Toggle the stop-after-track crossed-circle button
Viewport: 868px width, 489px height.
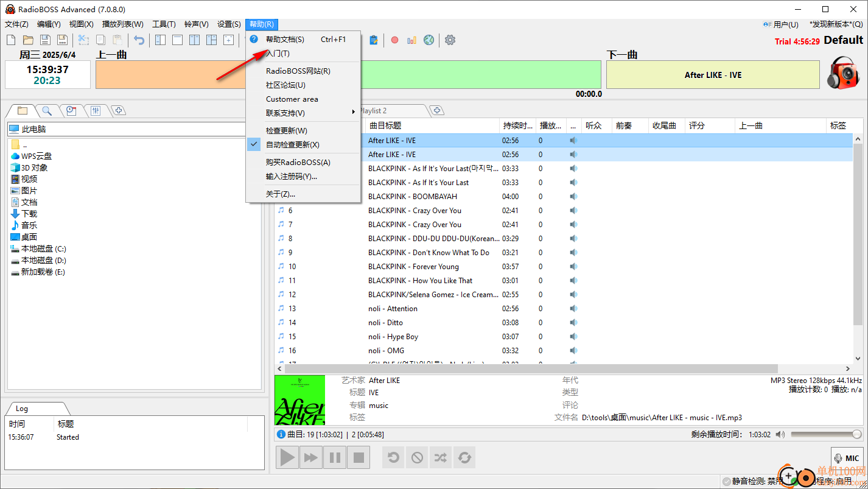[417, 457]
